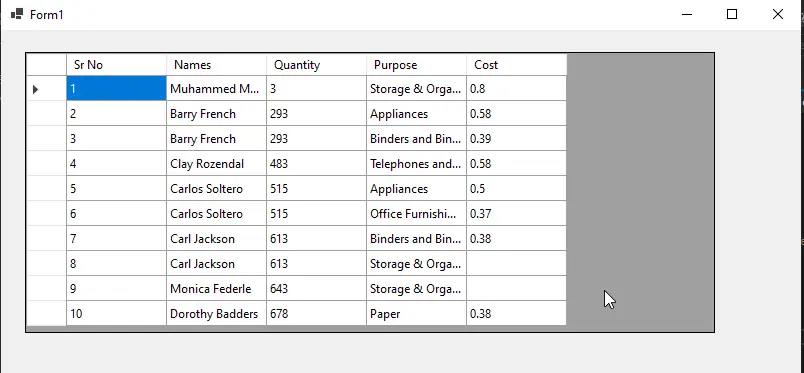Select the row header for row 2
This screenshot has height=373, width=804.
46,113
